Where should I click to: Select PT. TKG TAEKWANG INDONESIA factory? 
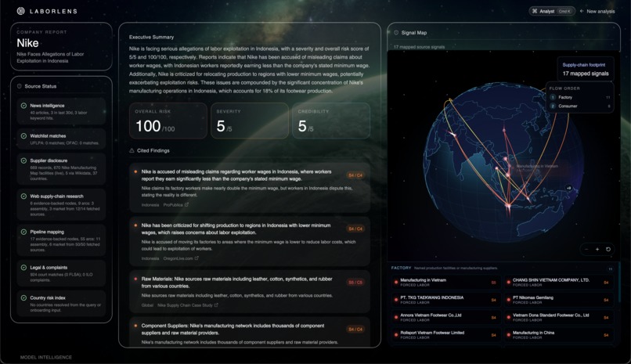point(446,300)
